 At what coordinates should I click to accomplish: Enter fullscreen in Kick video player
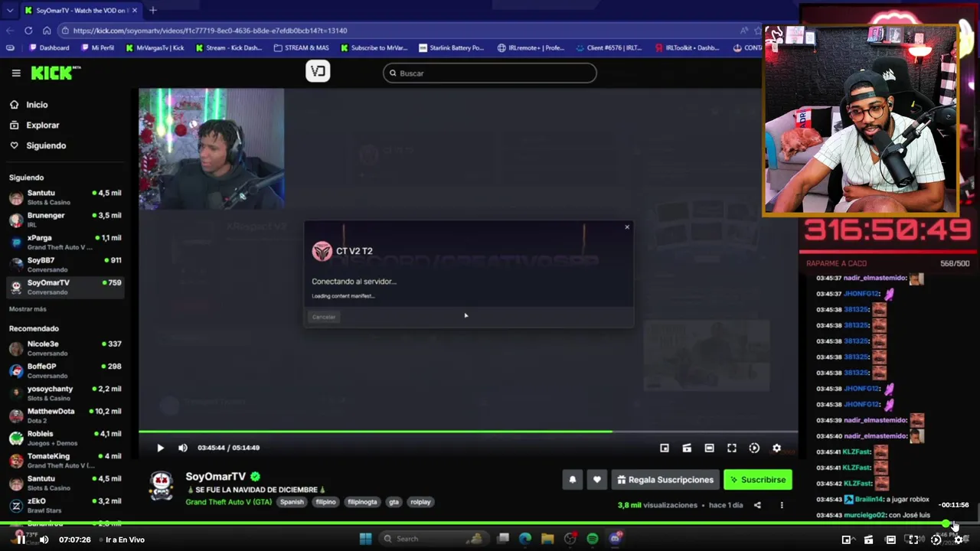(732, 448)
